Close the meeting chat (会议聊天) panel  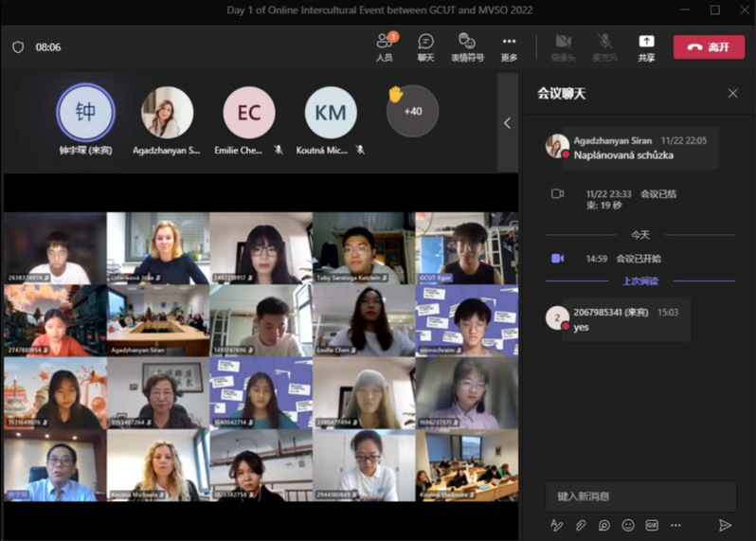pyautogui.click(x=732, y=93)
